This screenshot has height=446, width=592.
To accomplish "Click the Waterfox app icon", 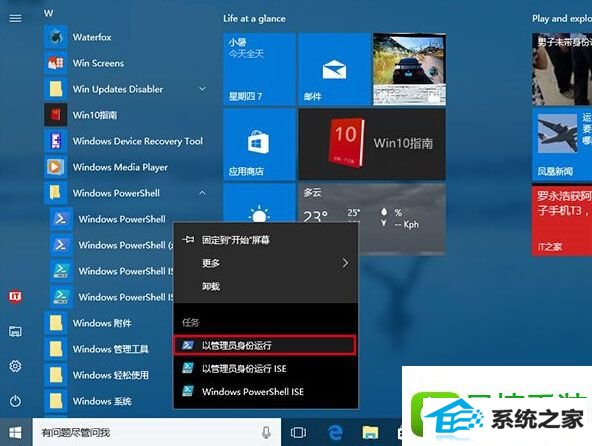I will coord(56,37).
